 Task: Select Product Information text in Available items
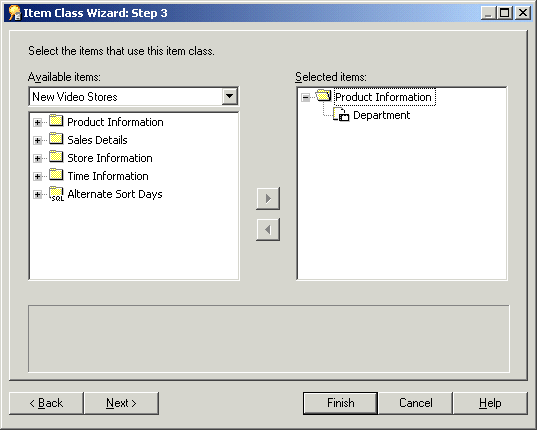[x=115, y=122]
